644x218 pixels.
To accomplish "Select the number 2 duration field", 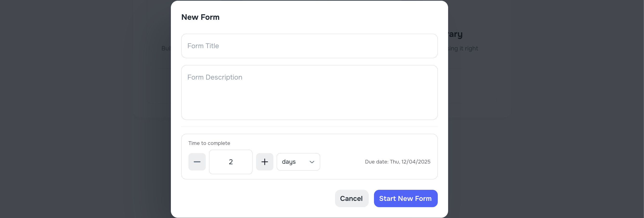I will click(x=231, y=162).
